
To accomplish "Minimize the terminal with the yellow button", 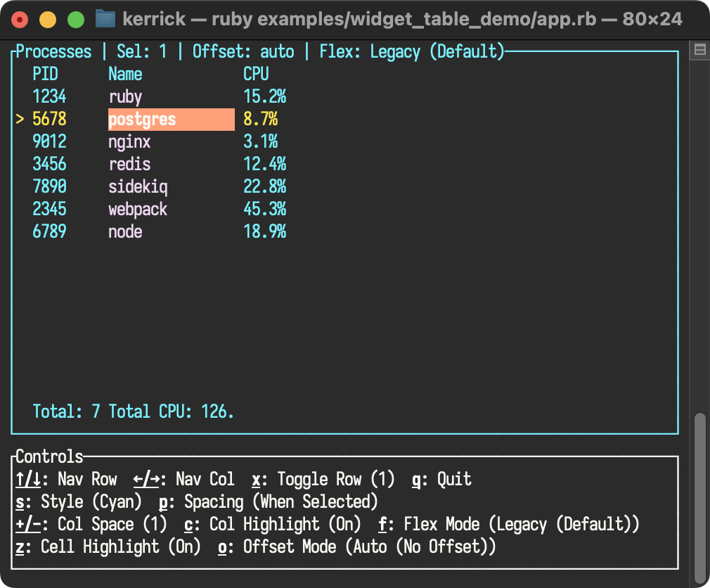I will (48, 20).
